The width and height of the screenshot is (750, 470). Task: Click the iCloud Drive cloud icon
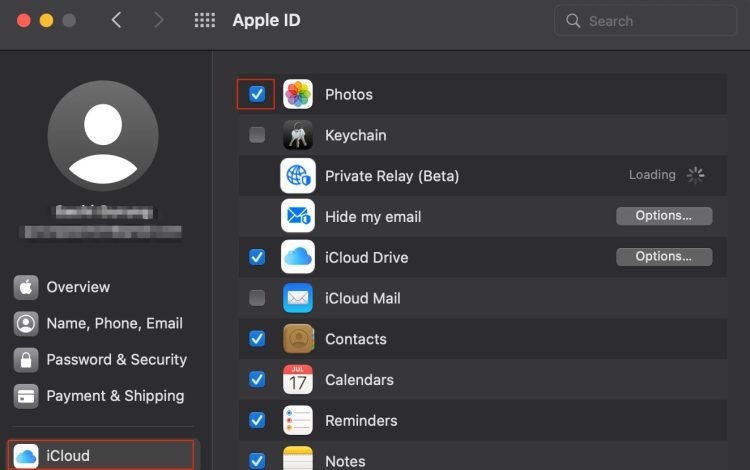[x=298, y=257]
